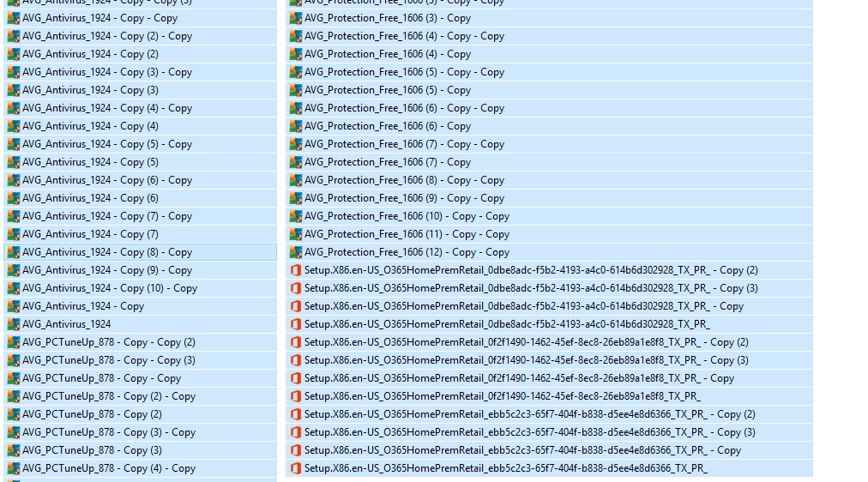Select file name AVG_Antivirus_1924 - Copy (7) - Copy
The image size is (868, 482).
point(107,216)
